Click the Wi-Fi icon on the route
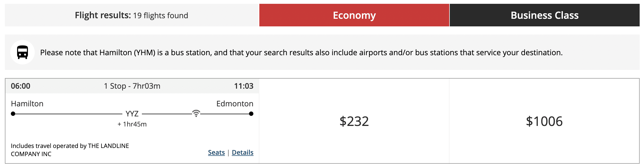 click(196, 113)
